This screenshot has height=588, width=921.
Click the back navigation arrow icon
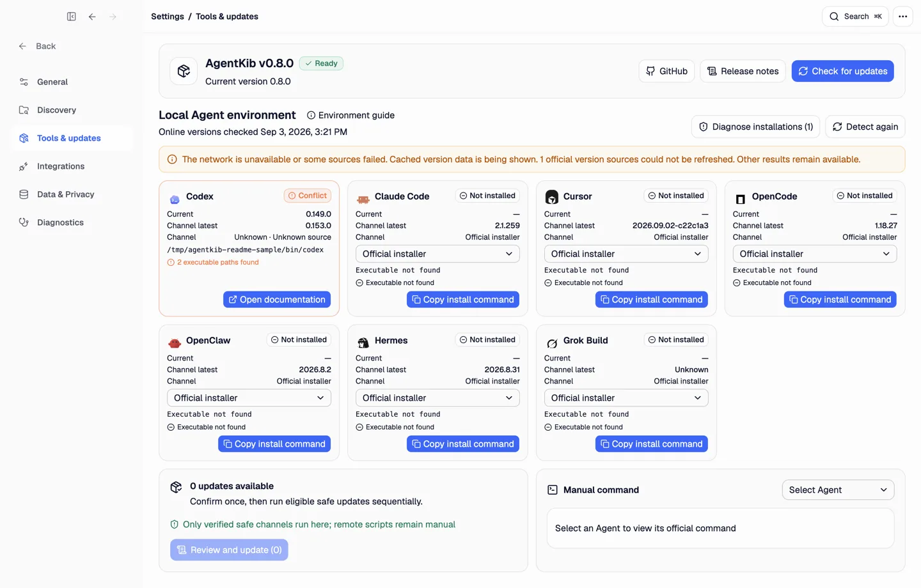pos(92,17)
